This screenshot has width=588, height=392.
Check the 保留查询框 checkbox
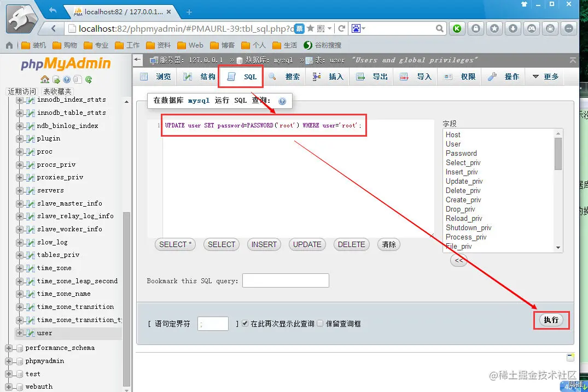pyautogui.click(x=320, y=323)
